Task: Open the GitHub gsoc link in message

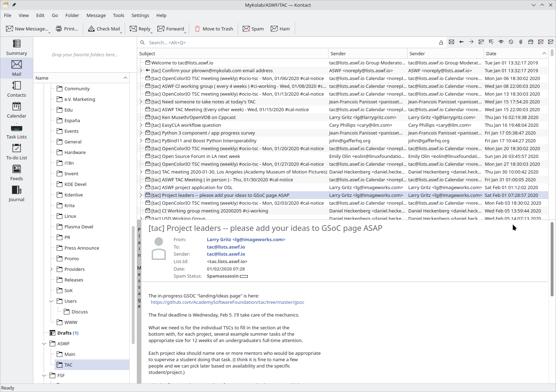Action: point(228,302)
